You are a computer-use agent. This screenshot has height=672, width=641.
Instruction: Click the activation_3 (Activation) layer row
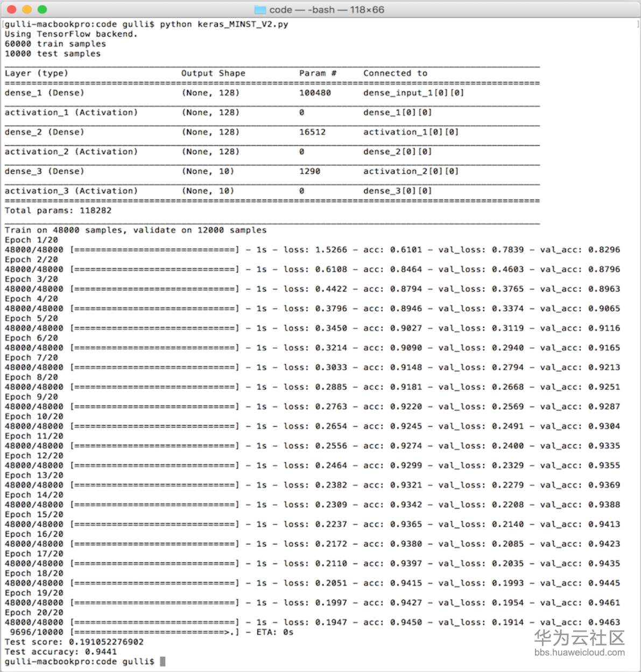pyautogui.click(x=72, y=190)
